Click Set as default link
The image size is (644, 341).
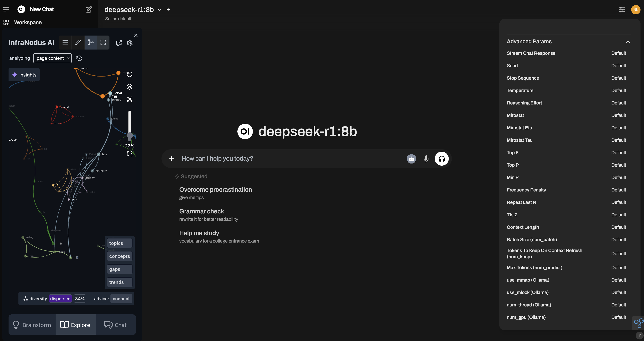(x=118, y=19)
